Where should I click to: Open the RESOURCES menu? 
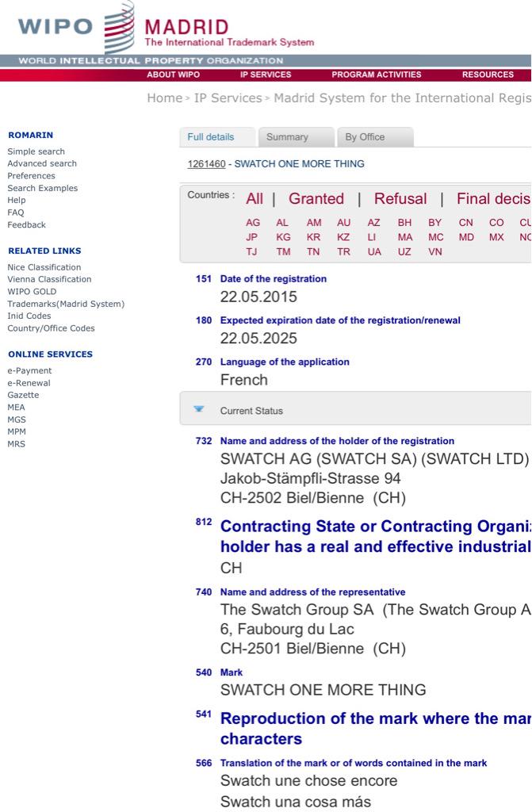(x=488, y=75)
